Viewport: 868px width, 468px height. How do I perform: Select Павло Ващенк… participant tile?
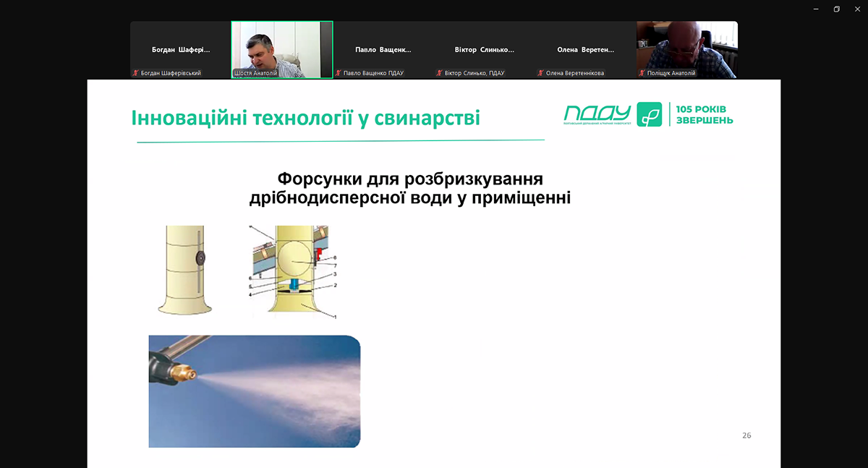pos(383,49)
